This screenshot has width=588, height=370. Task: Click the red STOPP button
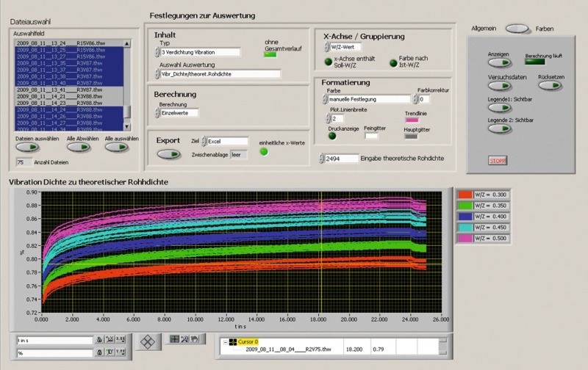(498, 161)
